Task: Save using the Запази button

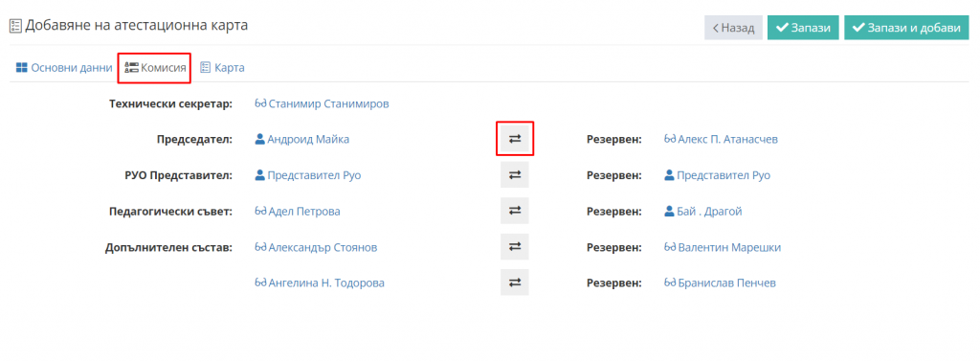Action: [x=803, y=28]
